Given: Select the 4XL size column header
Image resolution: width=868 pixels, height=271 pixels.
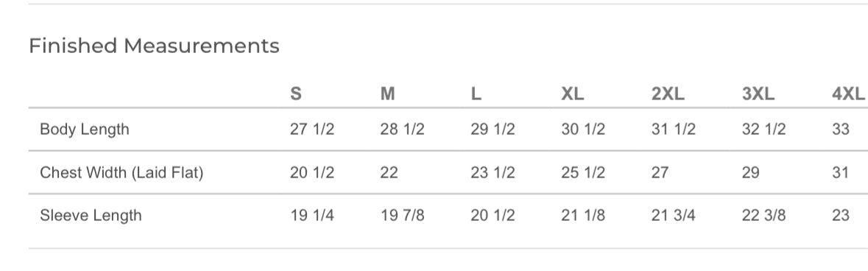Looking at the screenshot, I should [848, 94].
